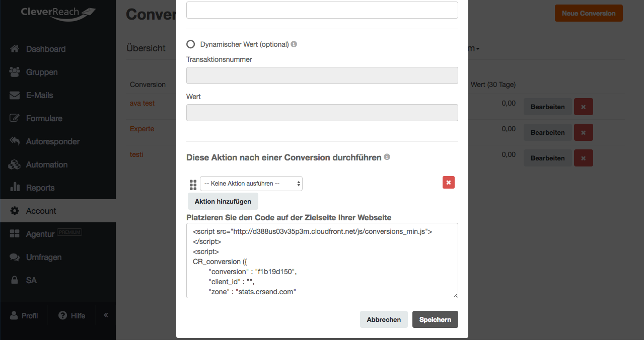Open the Keine Aktion ausführen dropdown

251,184
